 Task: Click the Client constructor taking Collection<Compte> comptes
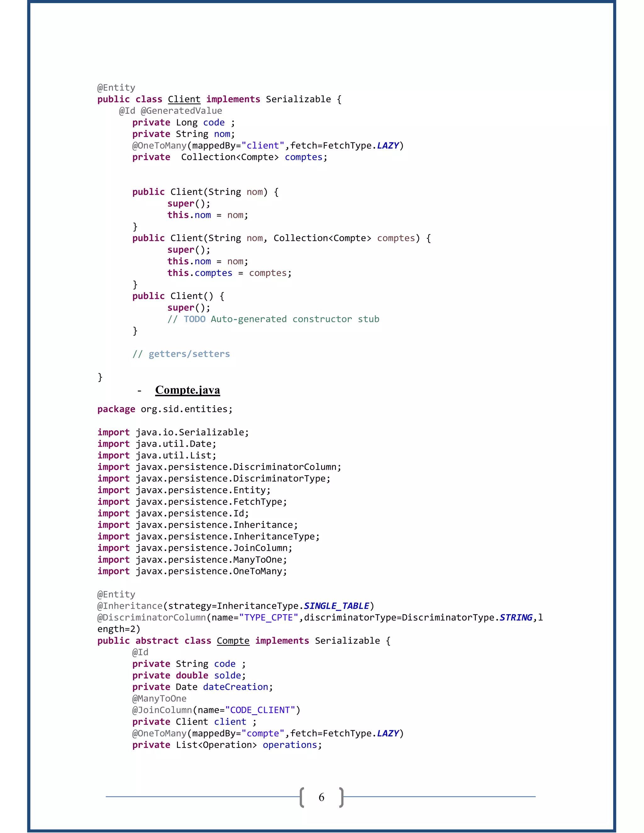tap(281, 238)
